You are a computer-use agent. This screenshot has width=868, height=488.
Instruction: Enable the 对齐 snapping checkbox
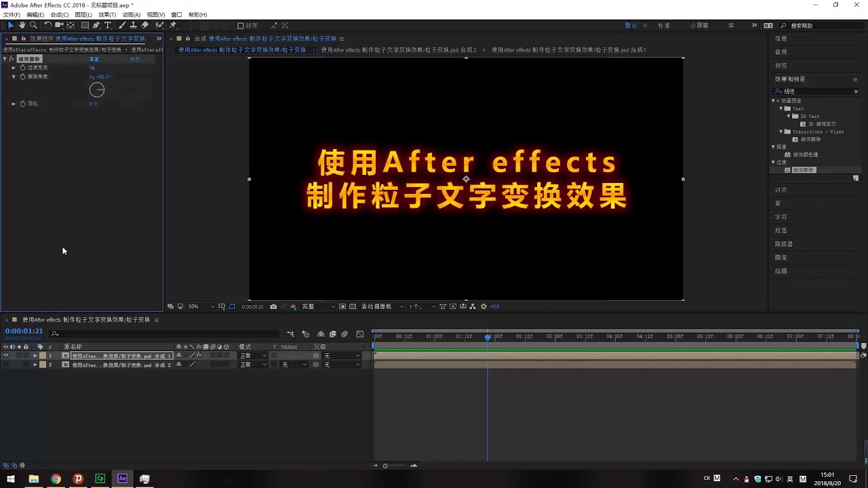pyautogui.click(x=240, y=26)
